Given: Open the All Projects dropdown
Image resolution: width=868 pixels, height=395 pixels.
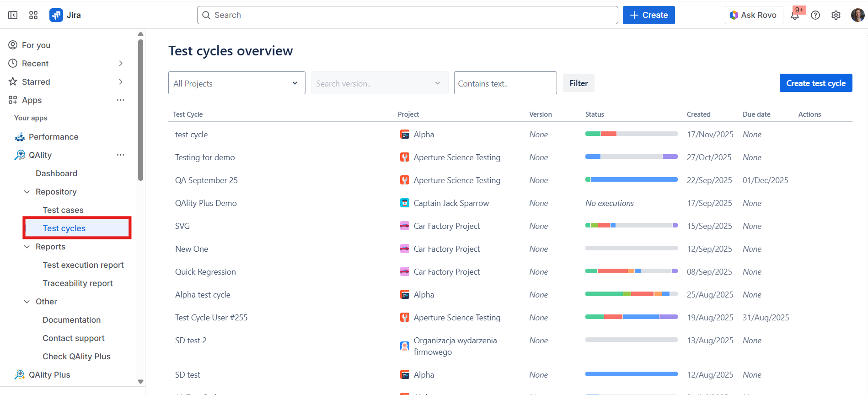Looking at the screenshot, I should pyautogui.click(x=237, y=83).
